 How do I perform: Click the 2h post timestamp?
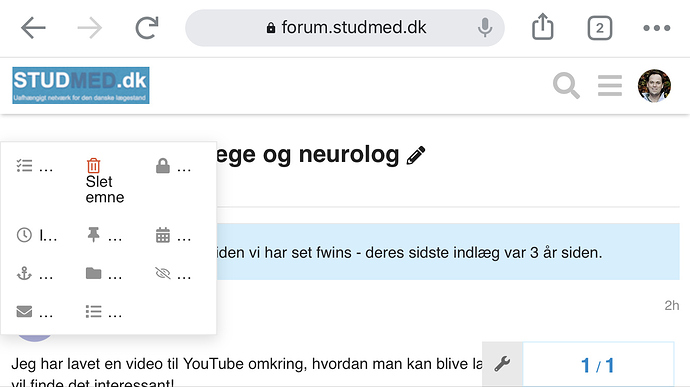[672, 305]
